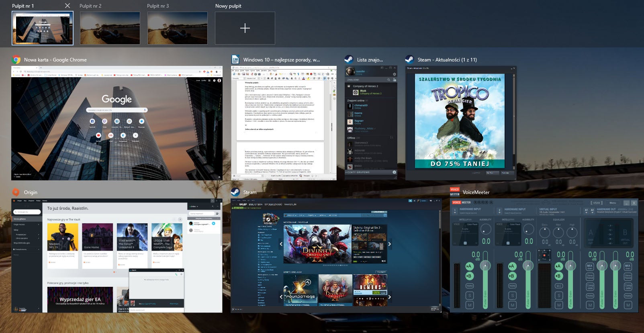Click the left arrow of the Steam featured carousel
The height and width of the screenshot is (333, 644).
click(281, 244)
